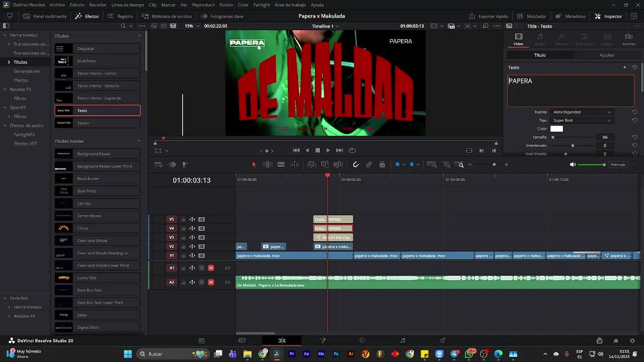Toggle loop playback
Screen dimensions: 644x362
352,150
